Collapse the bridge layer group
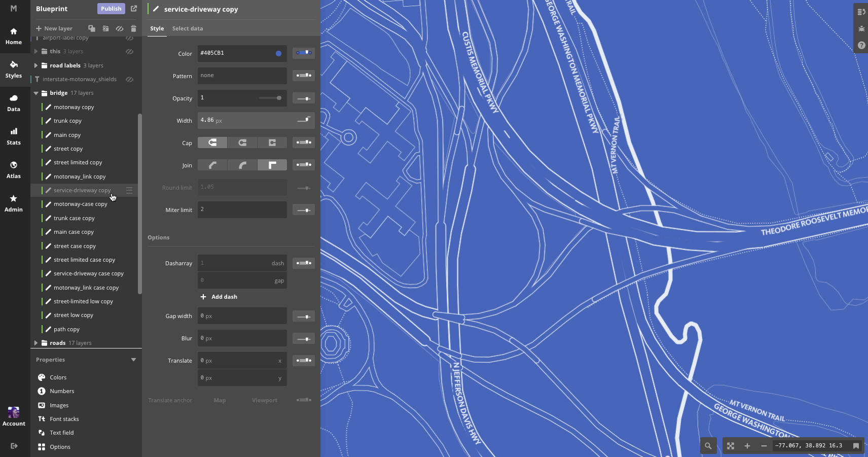Viewport: 868px width, 457px height. point(36,93)
